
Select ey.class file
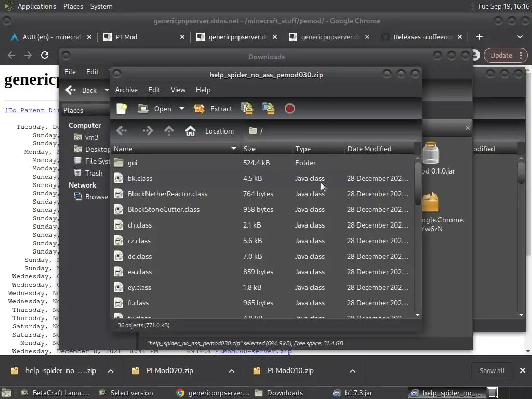coord(262,287)
